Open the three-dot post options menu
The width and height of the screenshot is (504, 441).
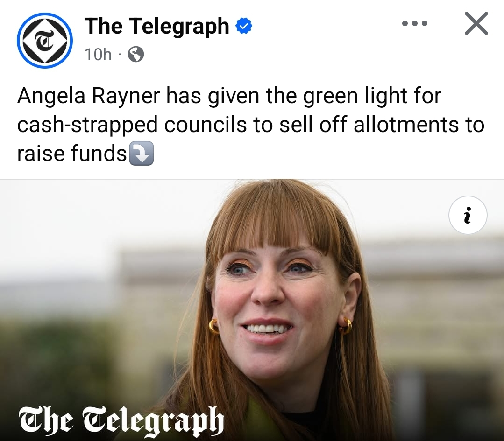pyautogui.click(x=415, y=23)
